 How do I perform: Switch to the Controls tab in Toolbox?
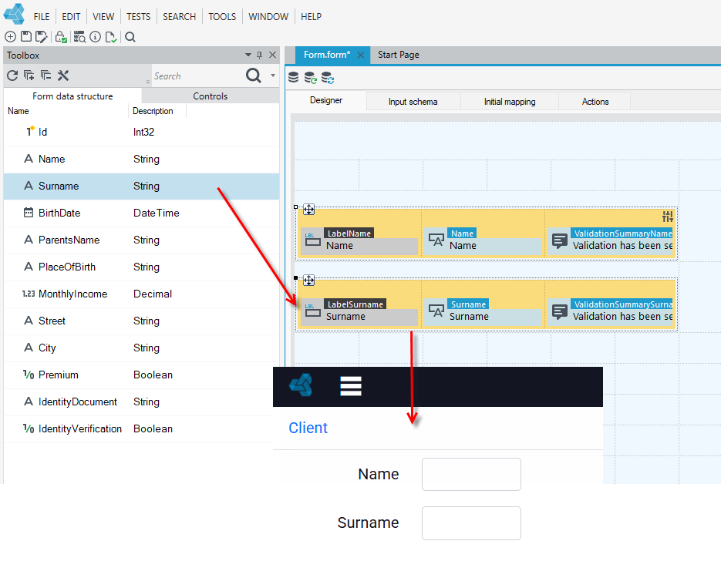point(211,96)
